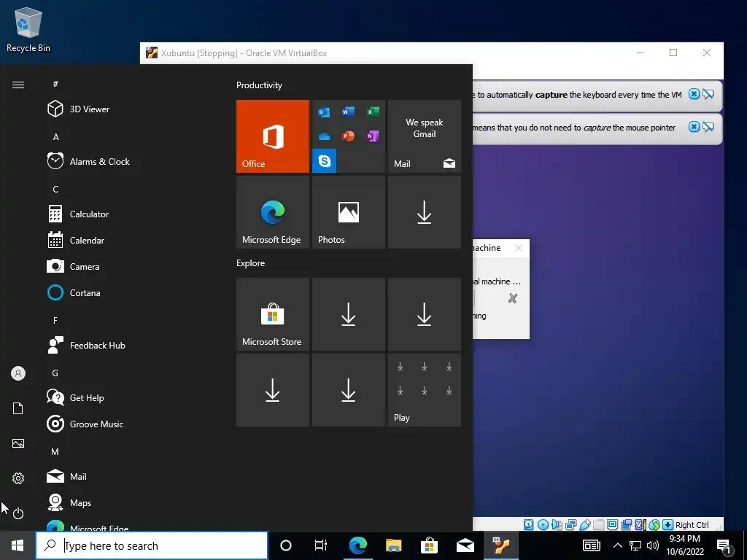
Task: Jump to letter A app list header
Action: (55, 136)
